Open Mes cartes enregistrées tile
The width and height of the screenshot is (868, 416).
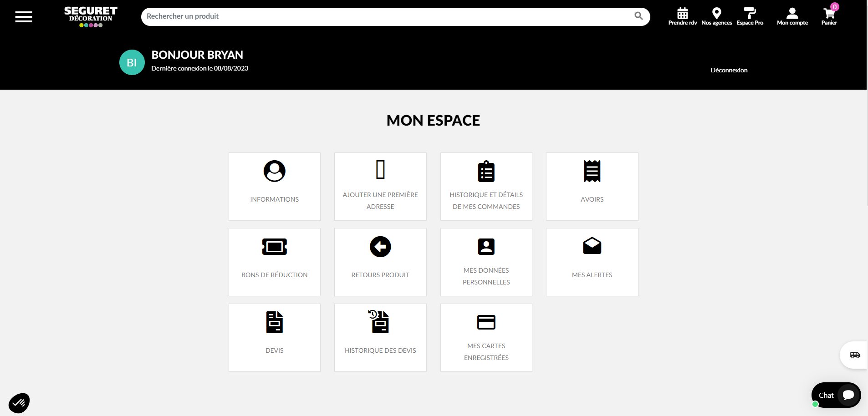(x=486, y=338)
